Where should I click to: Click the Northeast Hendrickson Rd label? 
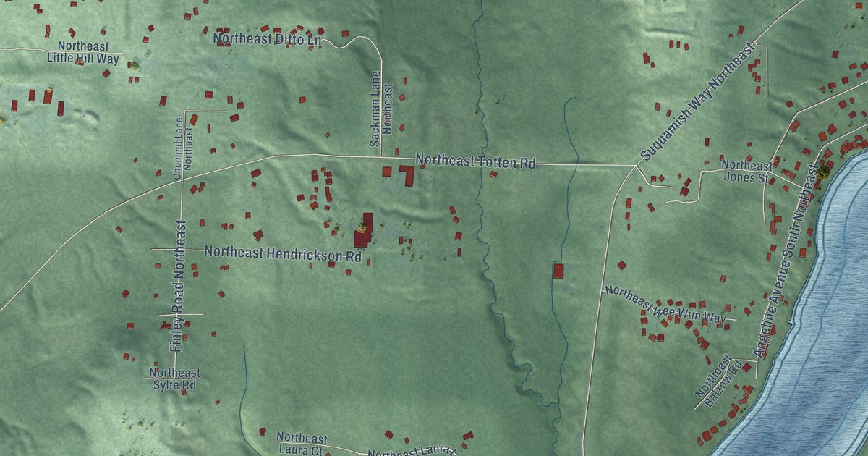283,254
